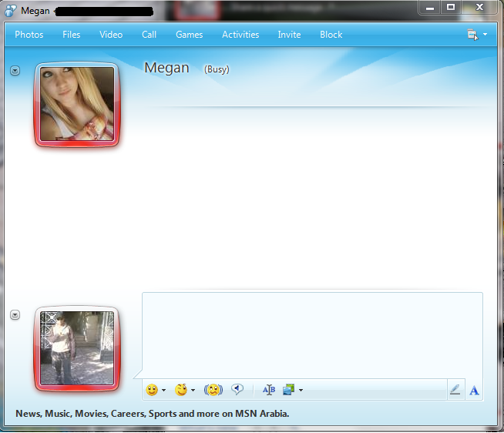The width and height of the screenshot is (504, 433).
Task: Click the voice clip icon
Action: pos(238,390)
